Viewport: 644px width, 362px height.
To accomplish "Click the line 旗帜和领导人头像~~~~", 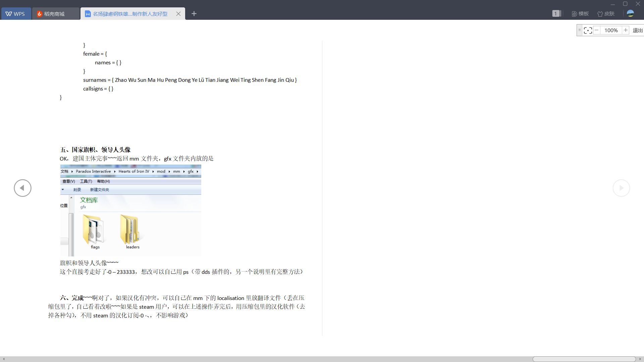I will [x=89, y=263].
